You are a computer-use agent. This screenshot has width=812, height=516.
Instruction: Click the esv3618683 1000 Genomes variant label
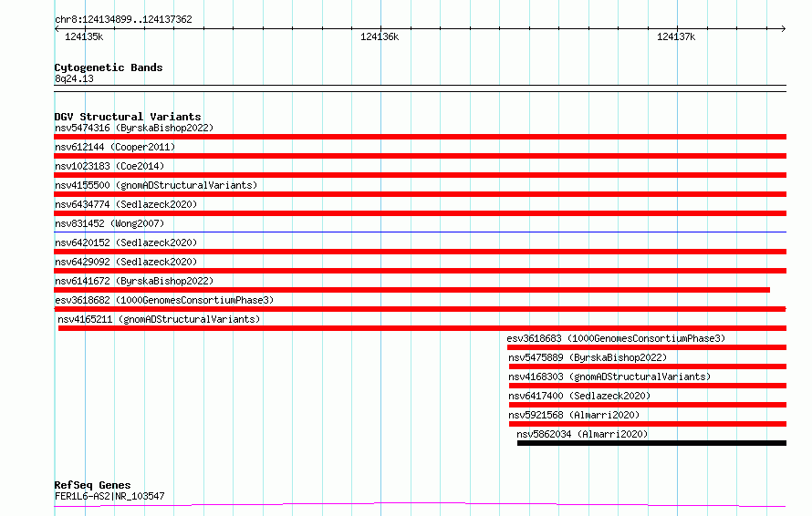(x=616, y=338)
